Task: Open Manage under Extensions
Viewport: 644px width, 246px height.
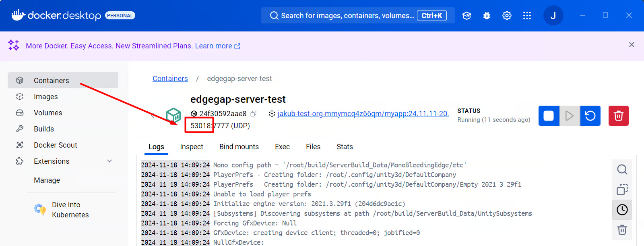Action: (47, 180)
